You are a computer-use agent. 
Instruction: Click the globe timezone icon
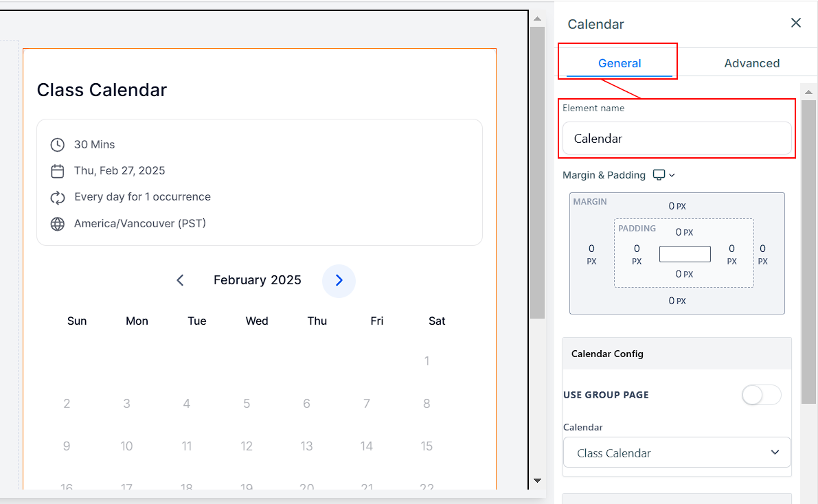pyautogui.click(x=58, y=224)
